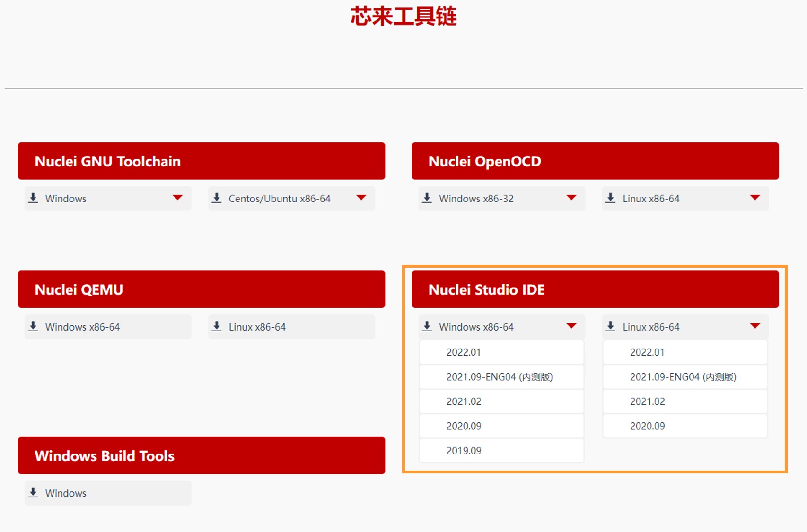807x532 pixels.
Task: Click download icon under Windows Build Tools
Action: click(33, 493)
